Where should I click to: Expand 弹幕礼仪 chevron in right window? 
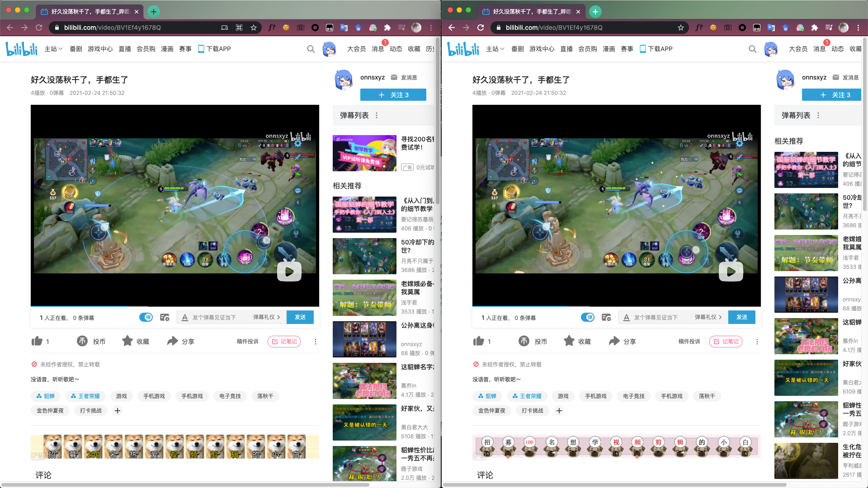click(x=720, y=317)
